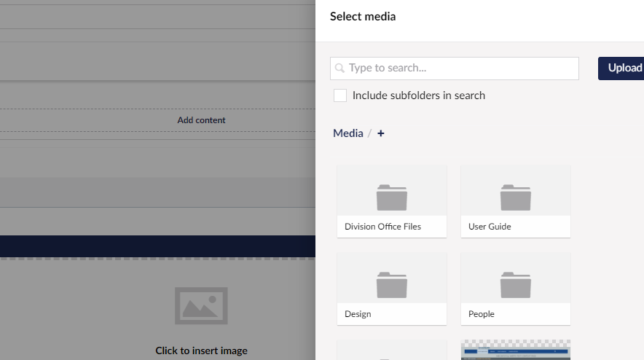Enable Include subfolders in search checkbox
The height and width of the screenshot is (360, 644).
pos(340,95)
